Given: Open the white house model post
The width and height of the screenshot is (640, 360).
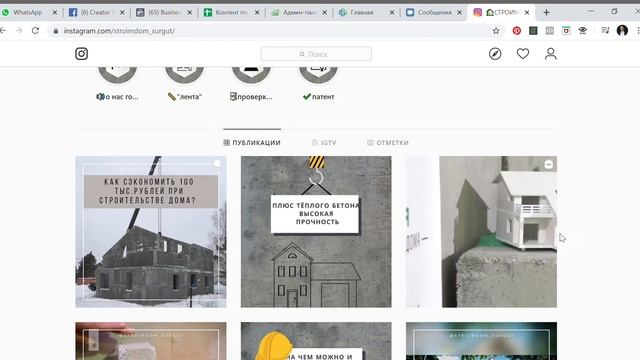Looking at the screenshot, I should pyautogui.click(x=481, y=231).
